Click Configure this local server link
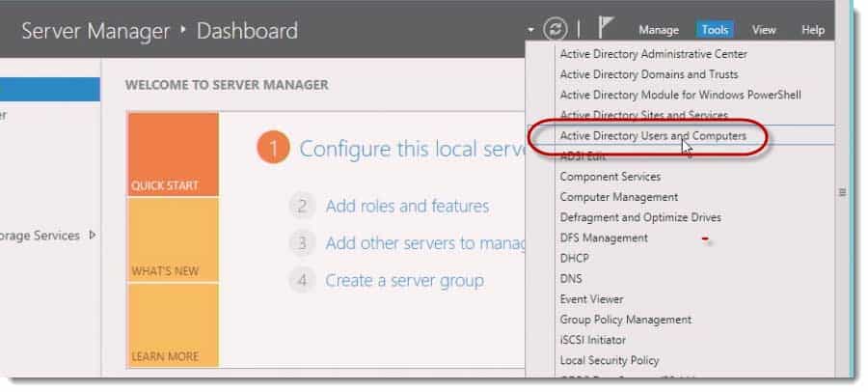868x392 pixels. (412, 149)
